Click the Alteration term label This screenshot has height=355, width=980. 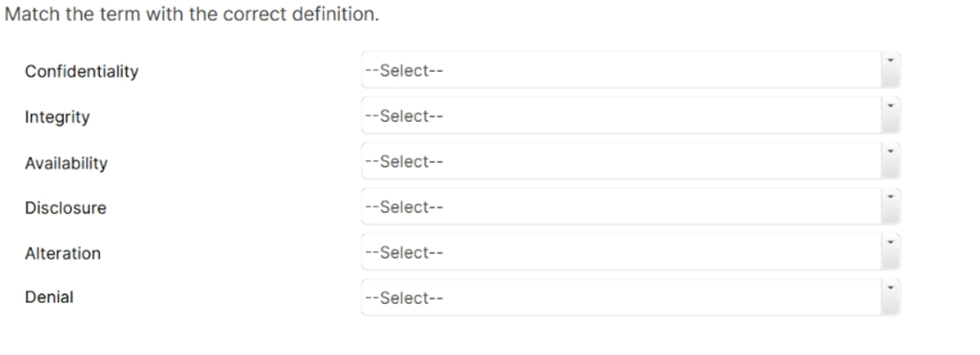point(63,254)
